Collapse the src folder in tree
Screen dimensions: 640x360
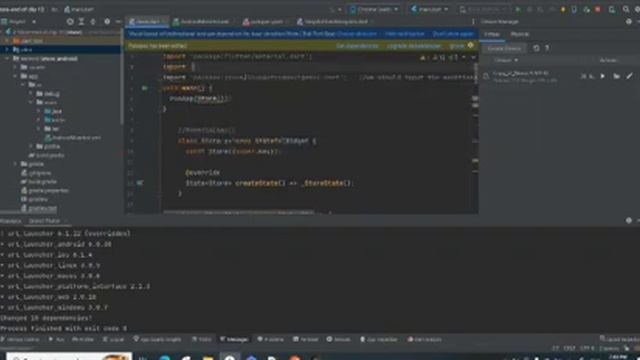tap(23, 85)
